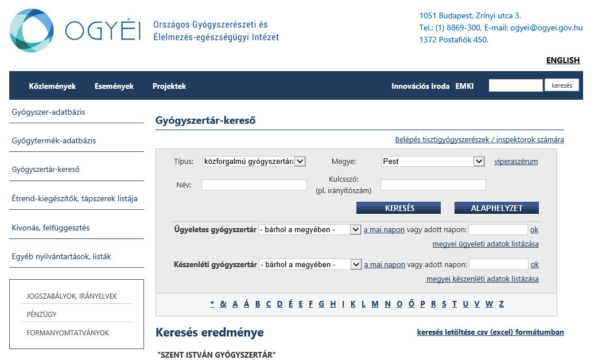Filter pharmacies by letter V
Screen dimensions: 598x364
click(477, 304)
